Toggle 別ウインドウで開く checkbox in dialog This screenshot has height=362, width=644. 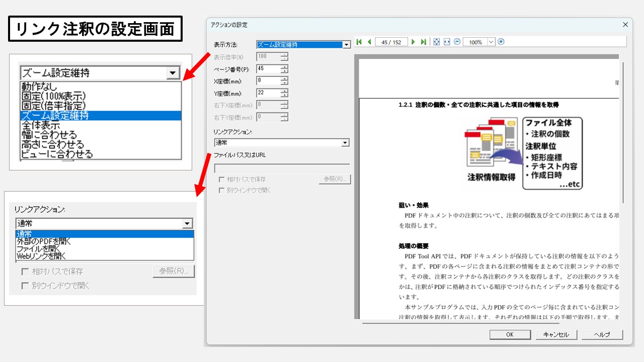point(221,191)
